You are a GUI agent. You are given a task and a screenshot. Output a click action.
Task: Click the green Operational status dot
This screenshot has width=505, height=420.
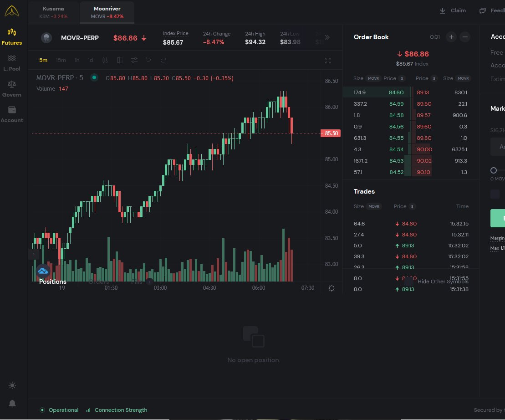pyautogui.click(x=42, y=410)
